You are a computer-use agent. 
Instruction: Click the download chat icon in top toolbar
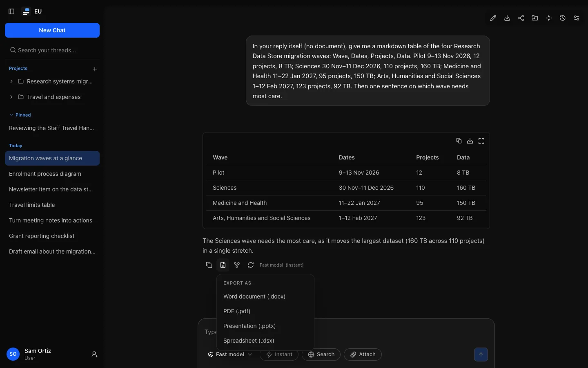(x=507, y=18)
